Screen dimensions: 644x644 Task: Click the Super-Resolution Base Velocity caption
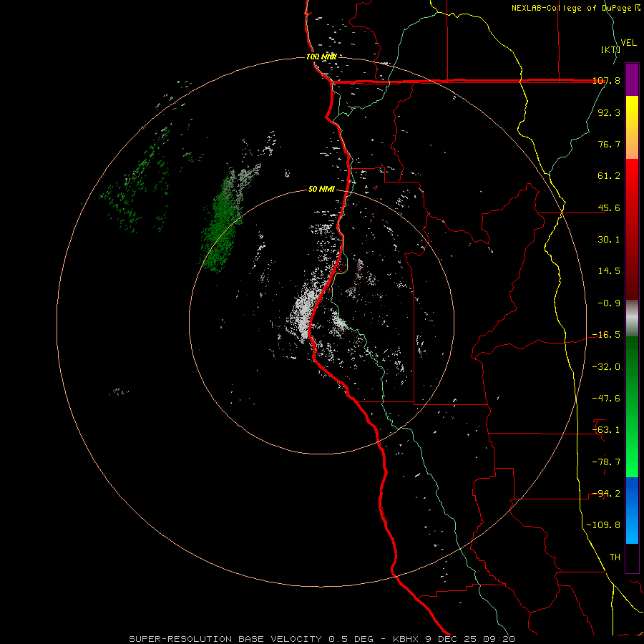(322, 639)
